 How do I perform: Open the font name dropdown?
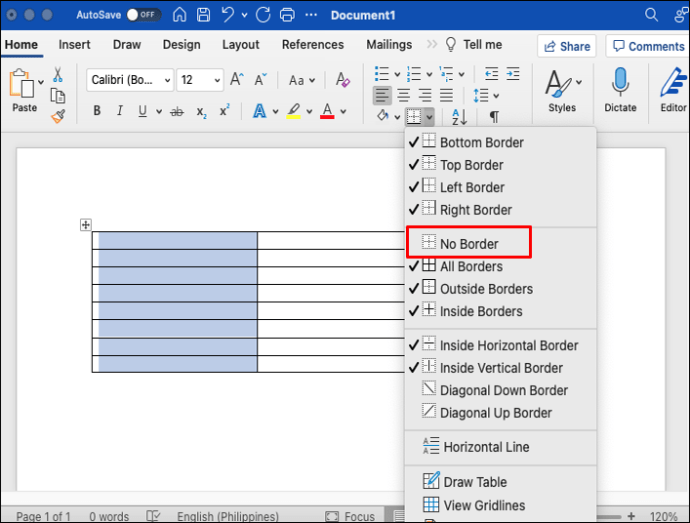pyautogui.click(x=165, y=80)
